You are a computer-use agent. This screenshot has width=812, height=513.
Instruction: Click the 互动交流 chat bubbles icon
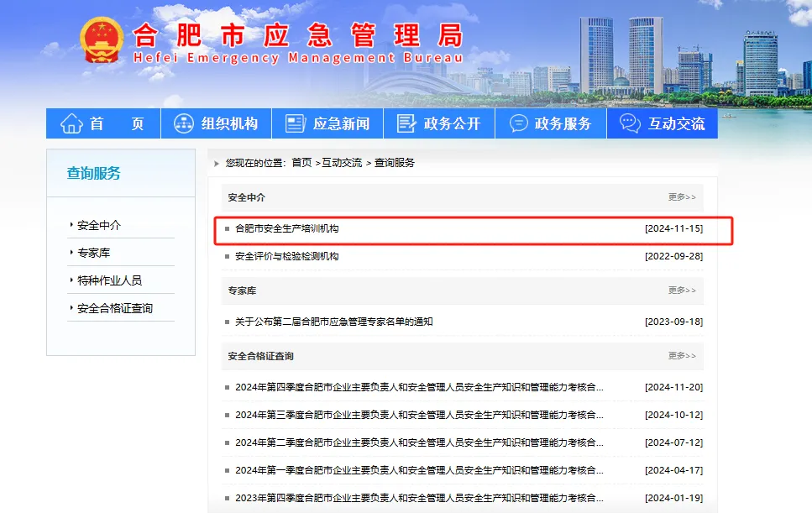[x=630, y=123]
